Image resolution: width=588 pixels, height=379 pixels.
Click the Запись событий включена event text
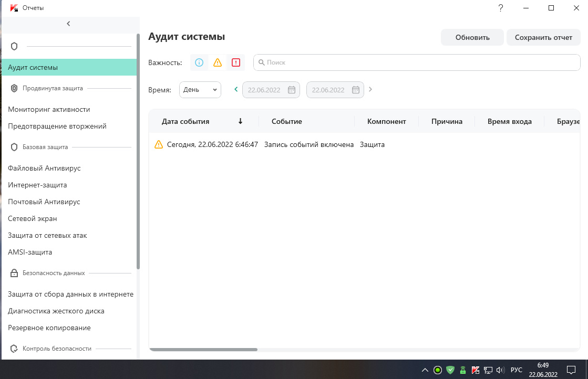click(x=309, y=144)
